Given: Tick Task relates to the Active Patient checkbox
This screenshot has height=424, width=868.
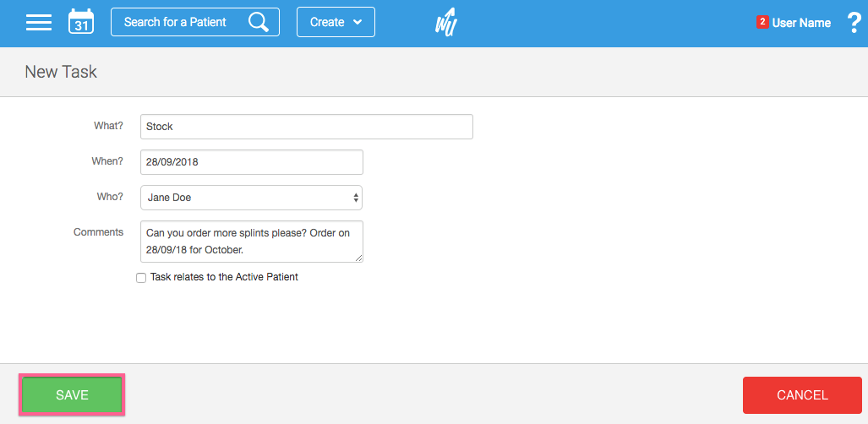Looking at the screenshot, I should pyautogui.click(x=141, y=278).
